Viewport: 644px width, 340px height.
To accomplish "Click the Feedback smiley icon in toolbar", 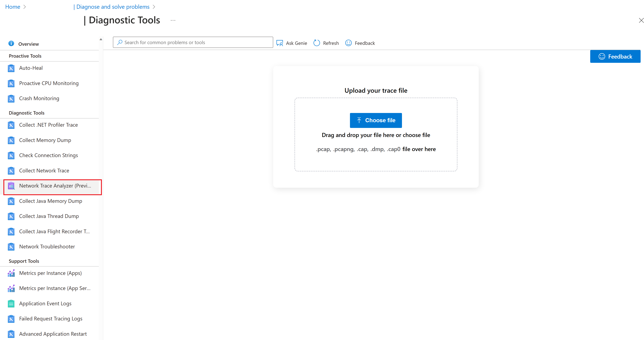I will (348, 43).
